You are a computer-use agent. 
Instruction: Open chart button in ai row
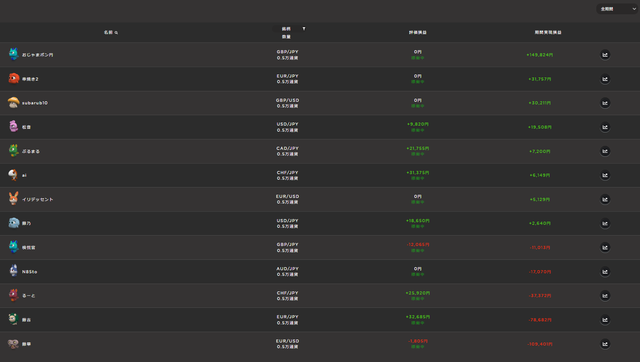click(x=605, y=175)
